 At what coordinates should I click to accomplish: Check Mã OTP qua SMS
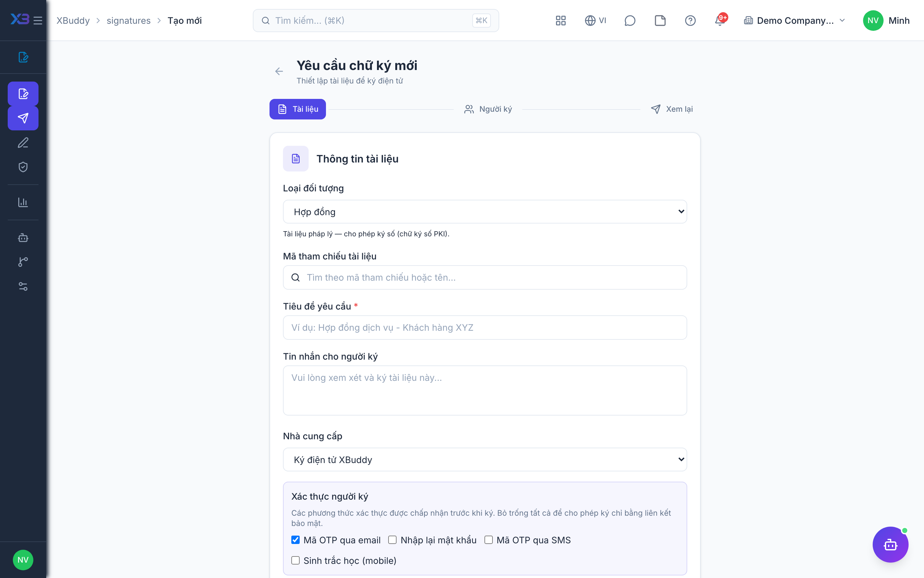pyautogui.click(x=488, y=540)
